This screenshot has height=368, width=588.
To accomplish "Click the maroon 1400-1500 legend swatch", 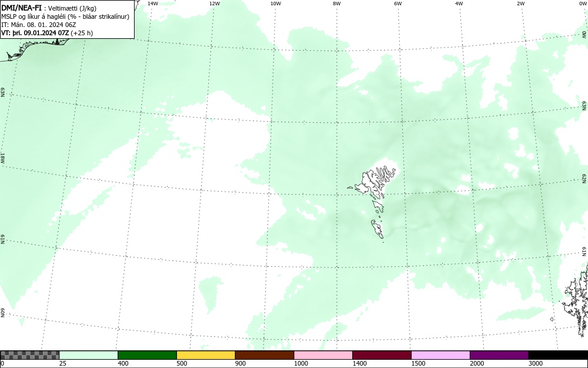I will point(382,355).
